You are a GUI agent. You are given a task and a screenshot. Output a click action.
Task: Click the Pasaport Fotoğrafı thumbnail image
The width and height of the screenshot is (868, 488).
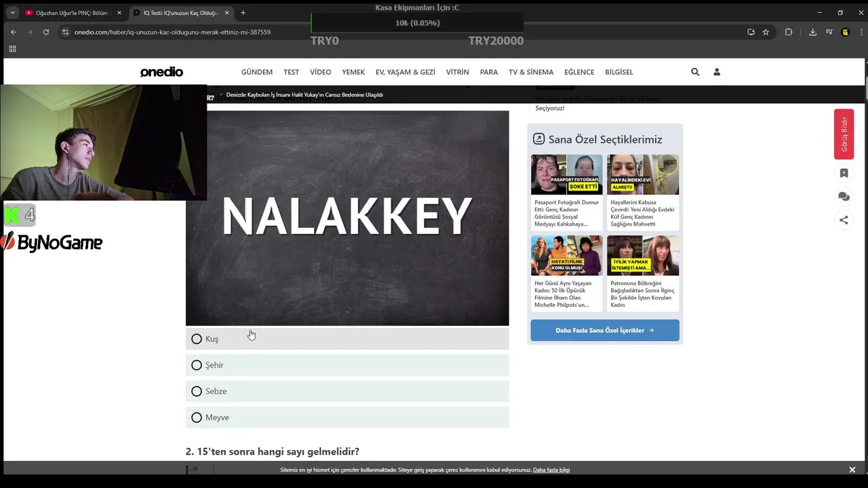[x=566, y=174]
